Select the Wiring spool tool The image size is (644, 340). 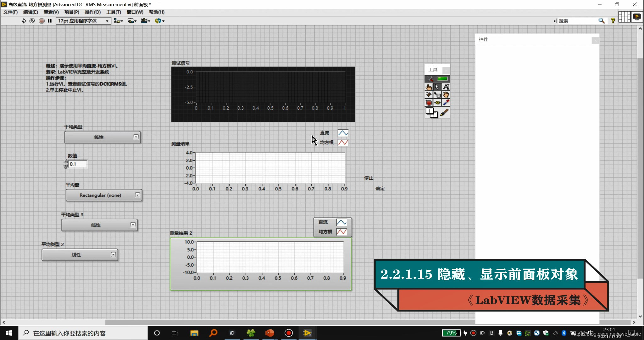[x=429, y=95]
